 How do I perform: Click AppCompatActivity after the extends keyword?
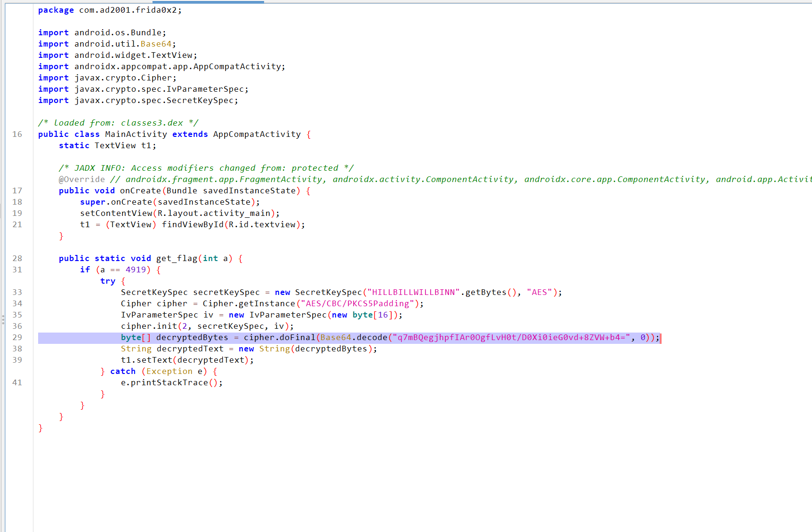pos(257,134)
